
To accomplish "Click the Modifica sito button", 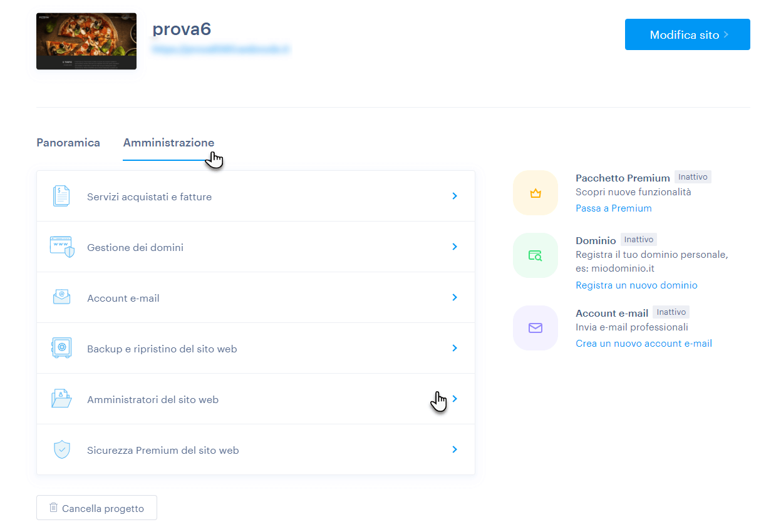I will point(687,34).
